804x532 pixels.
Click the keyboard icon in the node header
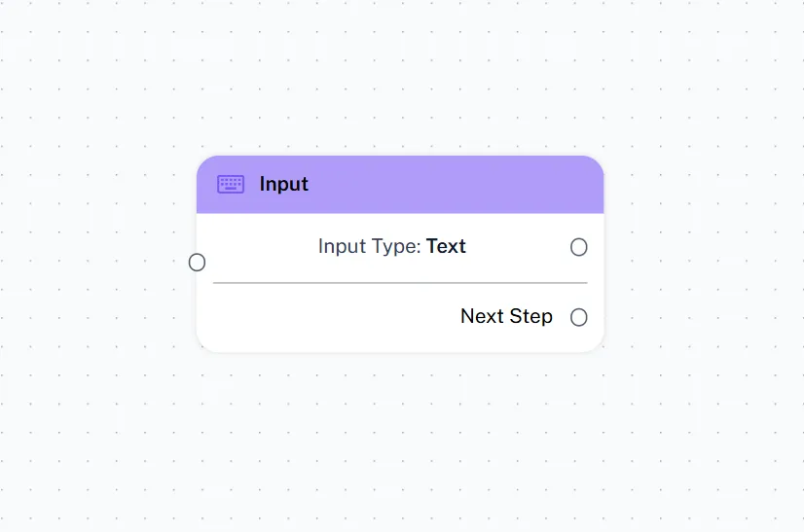(231, 185)
